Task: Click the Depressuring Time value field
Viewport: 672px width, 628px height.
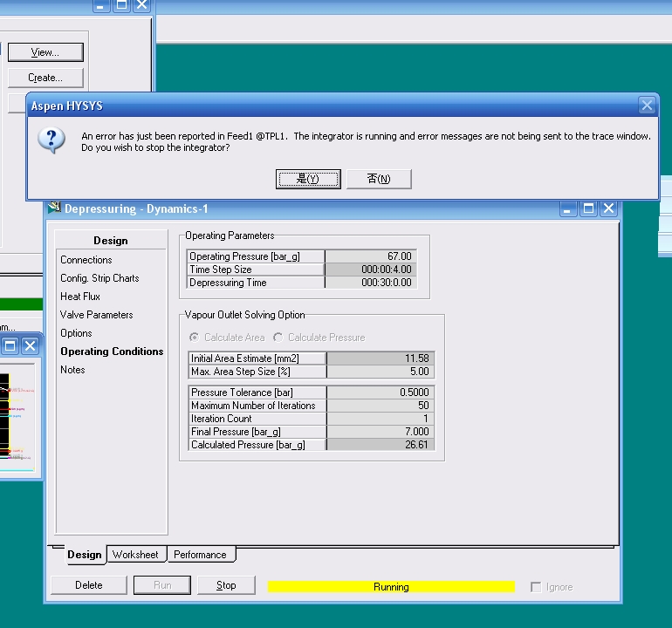Action: tap(371, 283)
